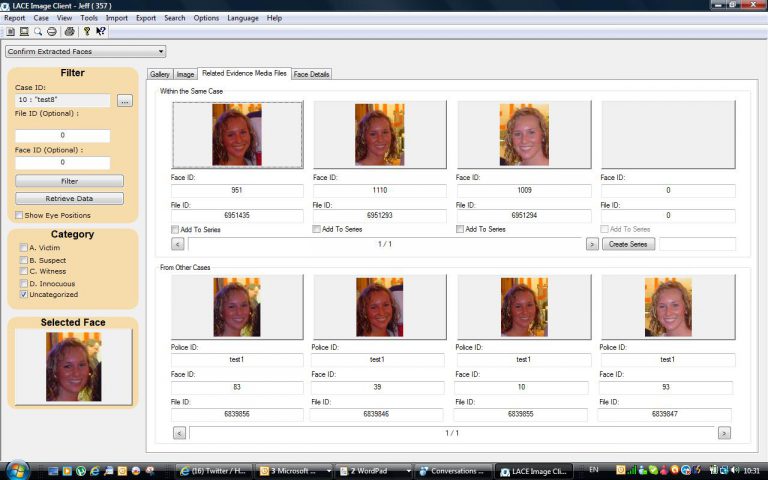Click the What's This help cursor icon
This screenshot has width=768, height=480.
pos(101,32)
